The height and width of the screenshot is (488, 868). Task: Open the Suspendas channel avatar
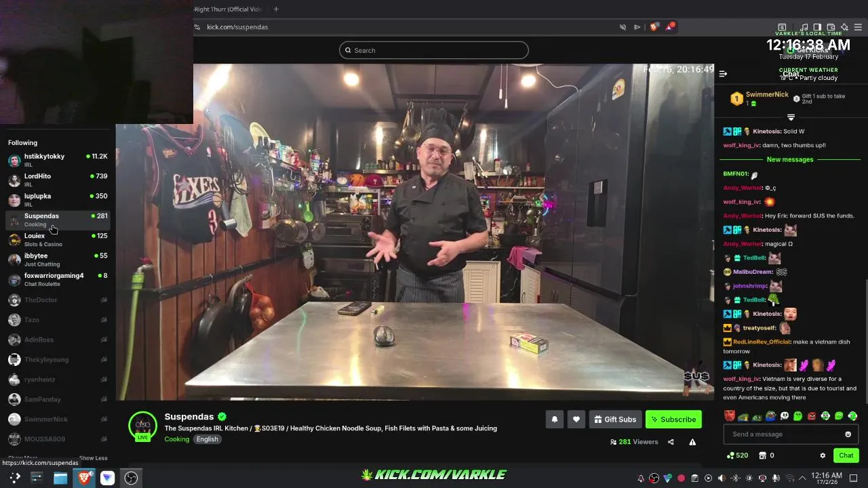point(142,426)
